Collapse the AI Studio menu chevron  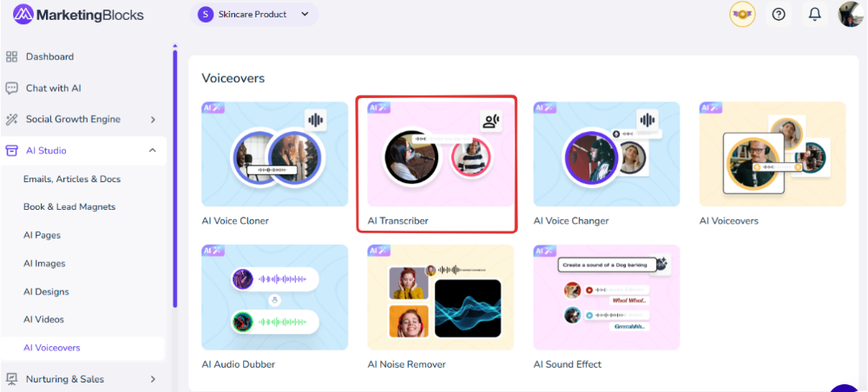click(x=153, y=151)
